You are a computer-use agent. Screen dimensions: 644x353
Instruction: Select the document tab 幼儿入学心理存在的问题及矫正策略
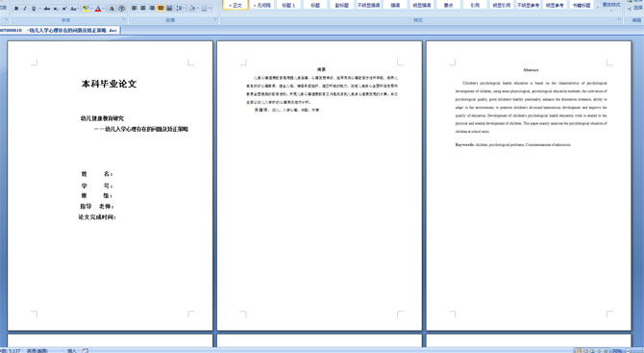pos(60,30)
